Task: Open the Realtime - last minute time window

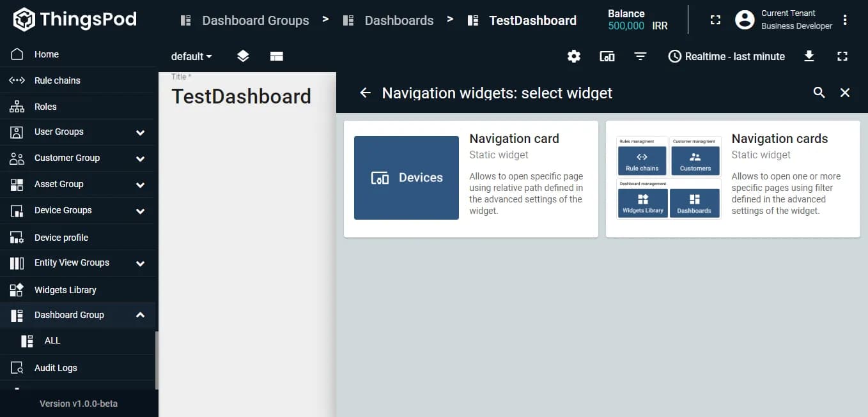Action: click(726, 56)
